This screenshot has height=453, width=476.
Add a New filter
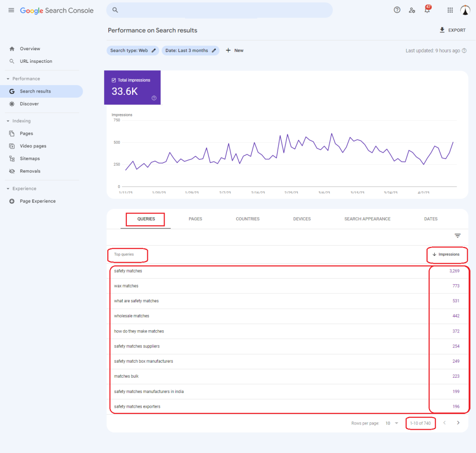235,50
